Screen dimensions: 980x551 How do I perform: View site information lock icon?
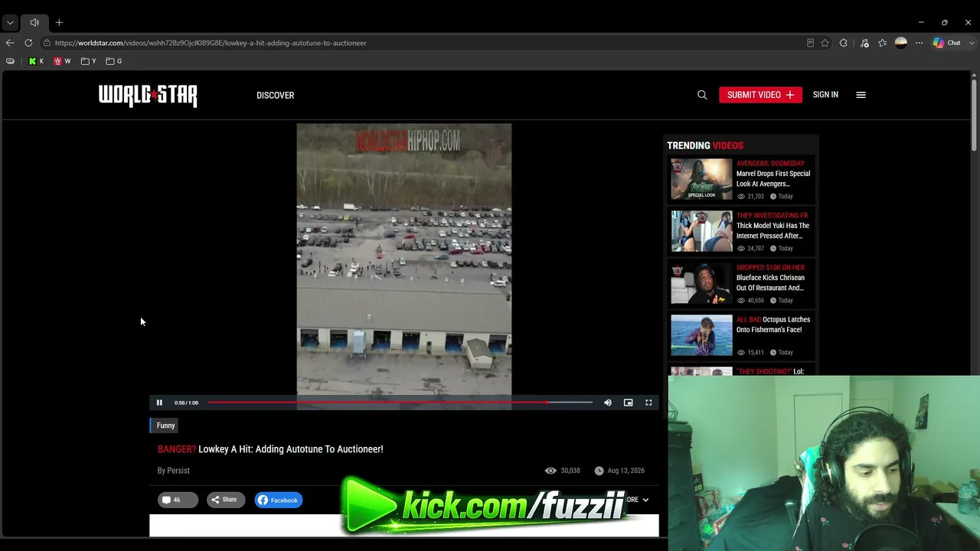(47, 43)
